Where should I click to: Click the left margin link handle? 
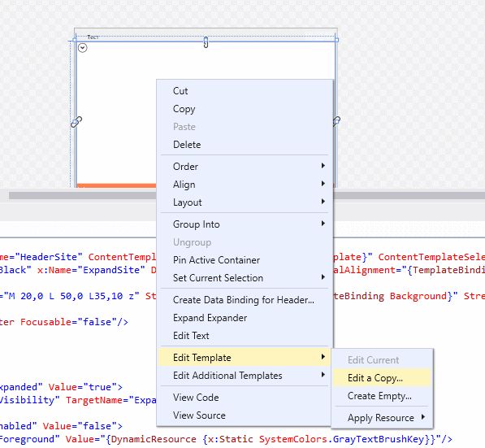[76, 122]
